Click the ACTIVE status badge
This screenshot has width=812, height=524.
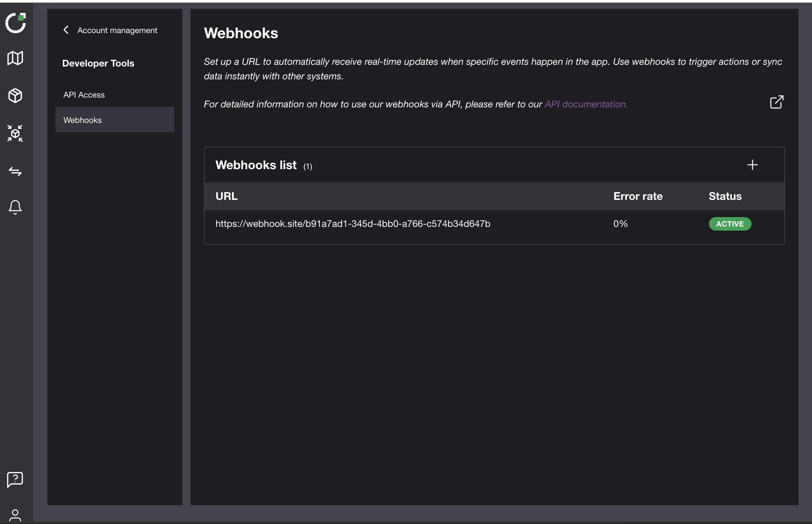pyautogui.click(x=730, y=224)
